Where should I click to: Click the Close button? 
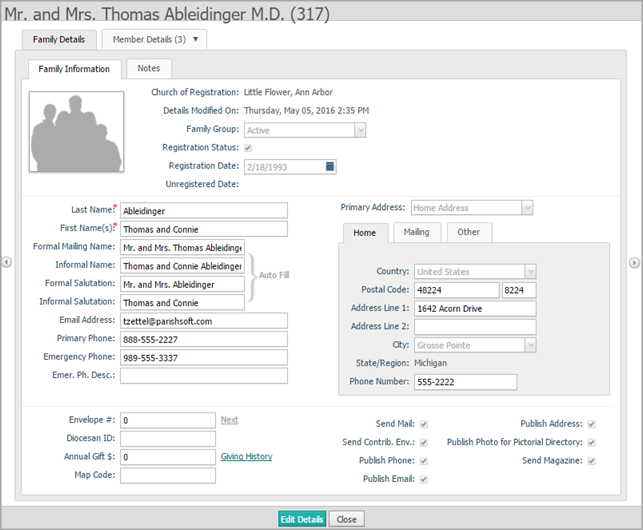tap(347, 520)
